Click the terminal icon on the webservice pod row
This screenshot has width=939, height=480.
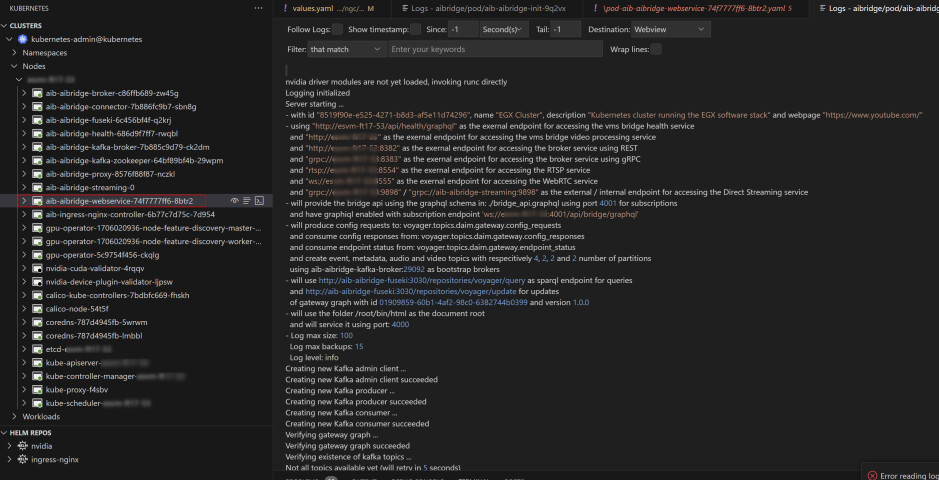coord(259,201)
